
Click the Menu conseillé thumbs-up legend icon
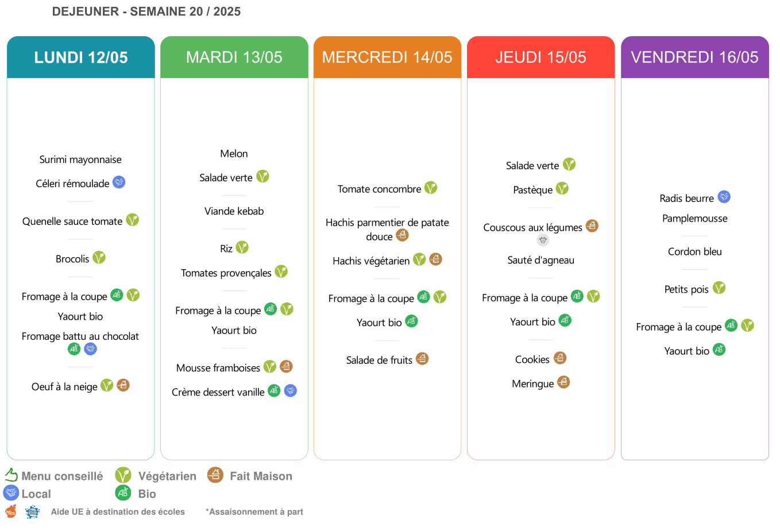pos(11,475)
